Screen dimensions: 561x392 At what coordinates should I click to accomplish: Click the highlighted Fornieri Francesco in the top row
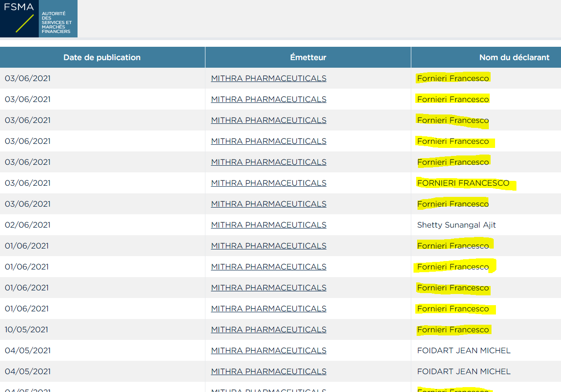tap(453, 78)
